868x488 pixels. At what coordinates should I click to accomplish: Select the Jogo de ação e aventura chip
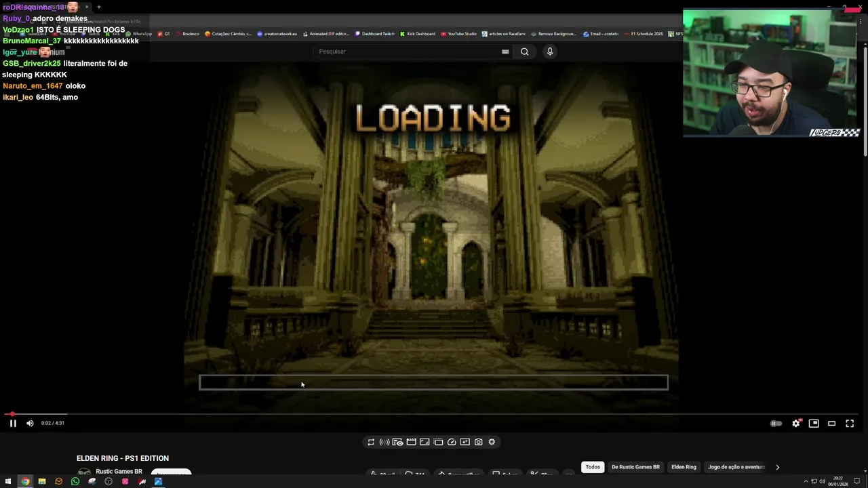point(736,467)
